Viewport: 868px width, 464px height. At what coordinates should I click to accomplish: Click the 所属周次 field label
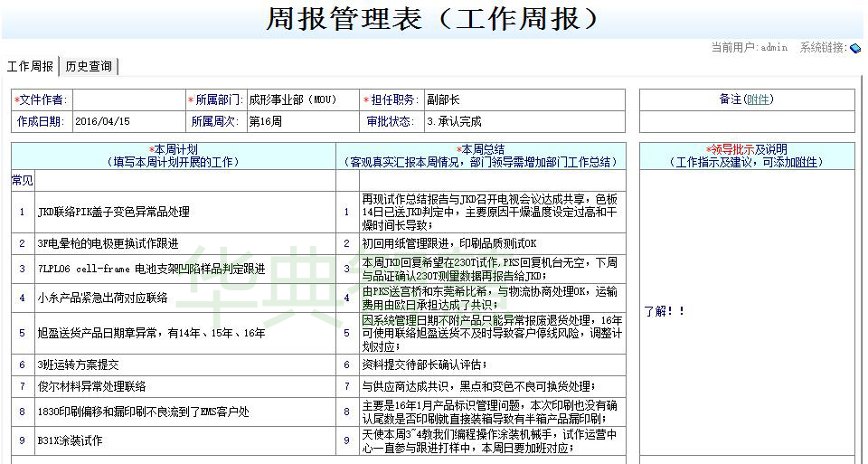(x=214, y=121)
